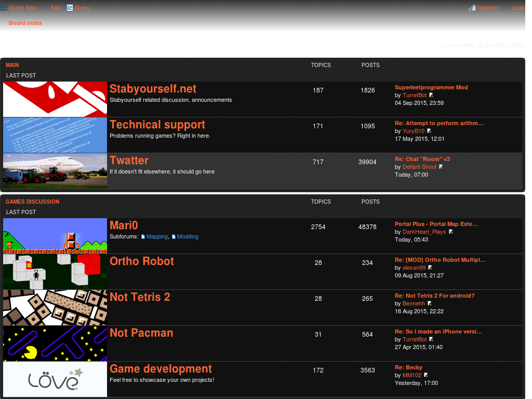Click the Löve logo image

pos(55,379)
